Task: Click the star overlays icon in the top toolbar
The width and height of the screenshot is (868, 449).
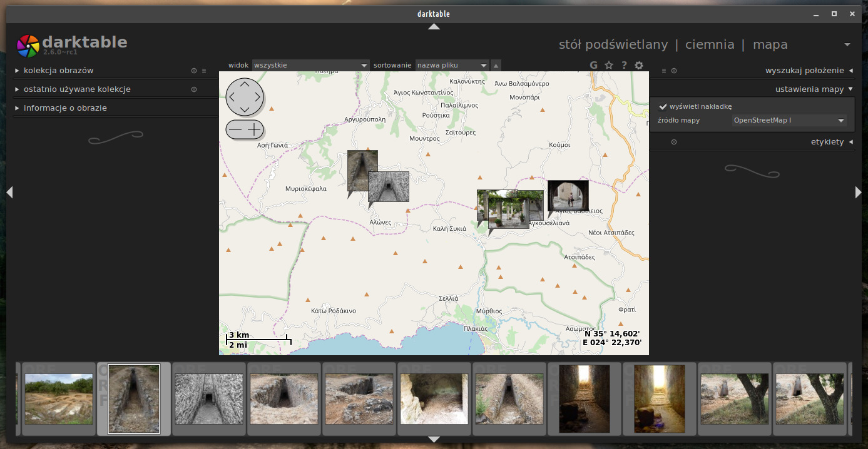Action: click(x=609, y=65)
